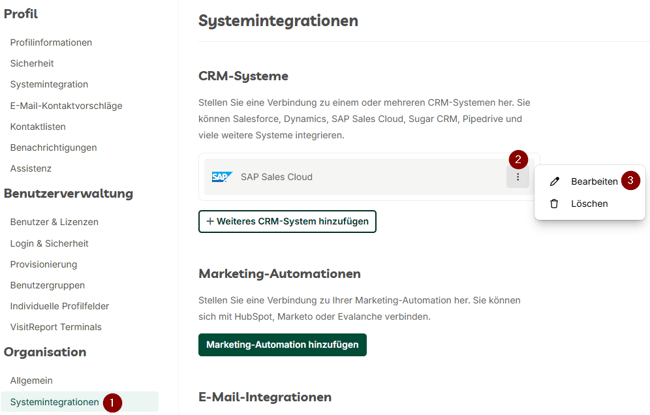Click the trash icon next to Löschen
This screenshot has width=650, height=415.
click(x=554, y=204)
